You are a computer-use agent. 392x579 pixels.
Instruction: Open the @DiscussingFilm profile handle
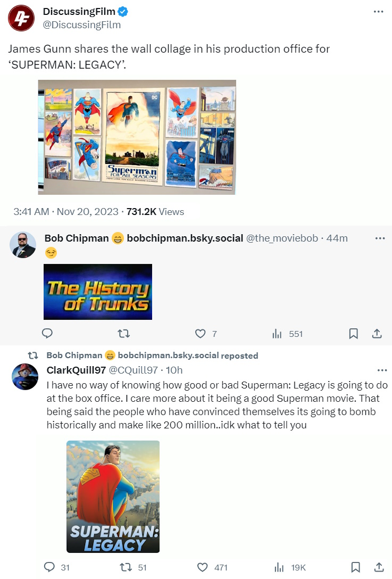(81, 24)
